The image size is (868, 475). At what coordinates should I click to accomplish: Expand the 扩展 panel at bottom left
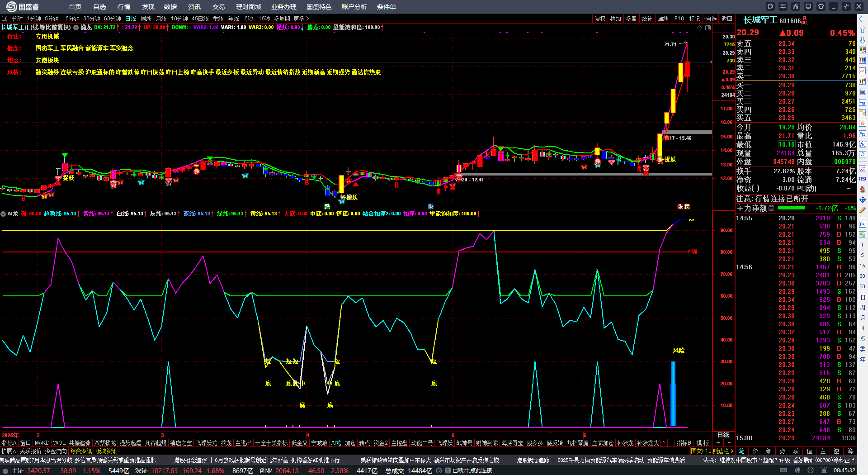click(9, 451)
